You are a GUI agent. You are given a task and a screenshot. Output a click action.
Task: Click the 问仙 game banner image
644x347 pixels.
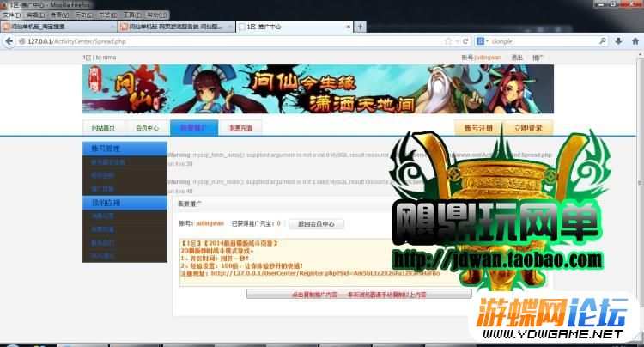[318, 89]
